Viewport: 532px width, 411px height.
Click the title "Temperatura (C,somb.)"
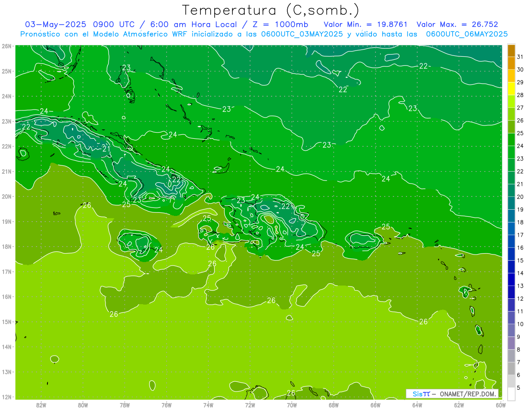pos(271,10)
